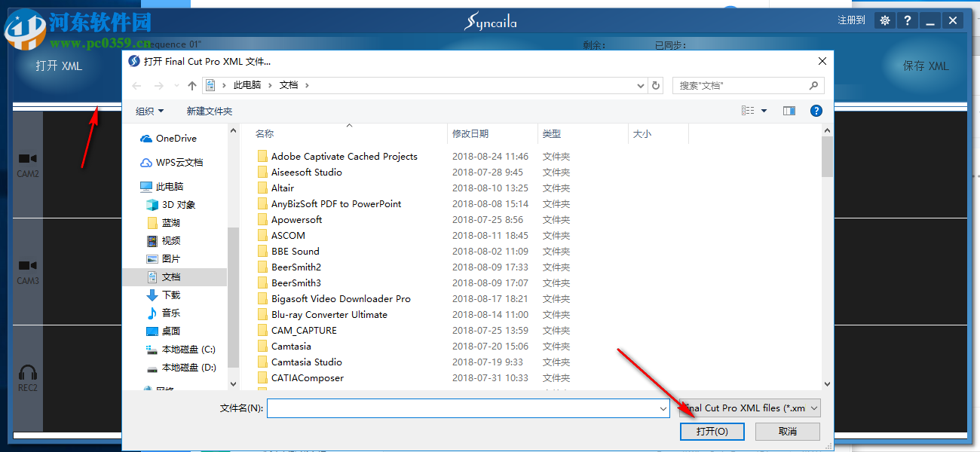Select ASCOM folder icon

click(262, 236)
